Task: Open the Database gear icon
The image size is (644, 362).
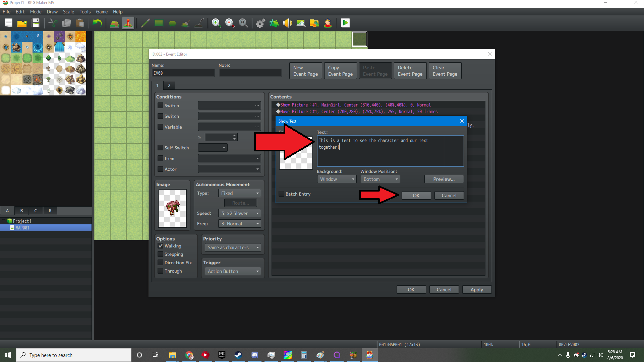Action: 260,23
